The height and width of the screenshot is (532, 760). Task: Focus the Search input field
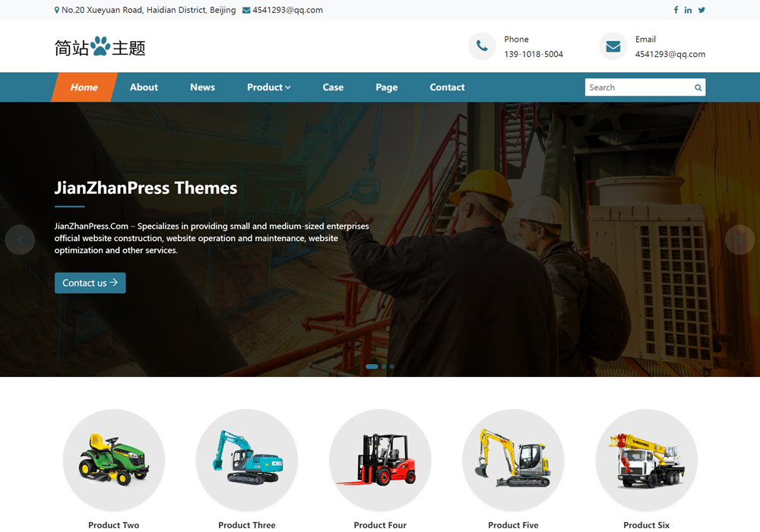click(637, 87)
